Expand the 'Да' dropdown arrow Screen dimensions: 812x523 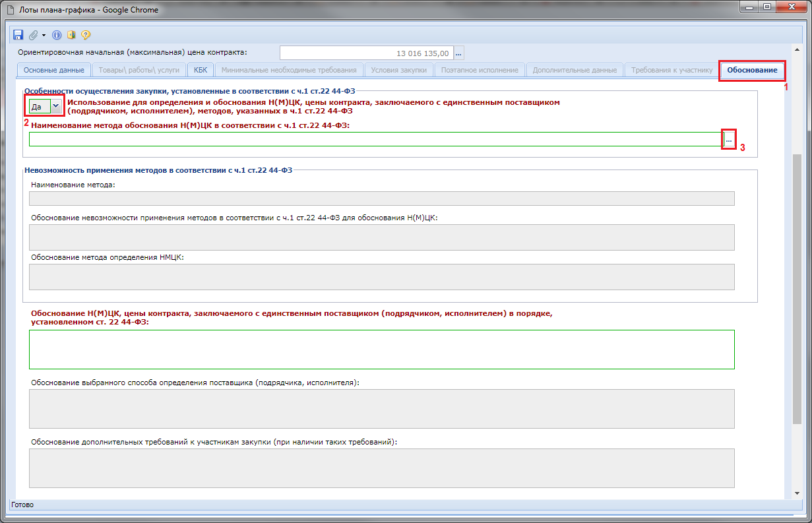(56, 106)
